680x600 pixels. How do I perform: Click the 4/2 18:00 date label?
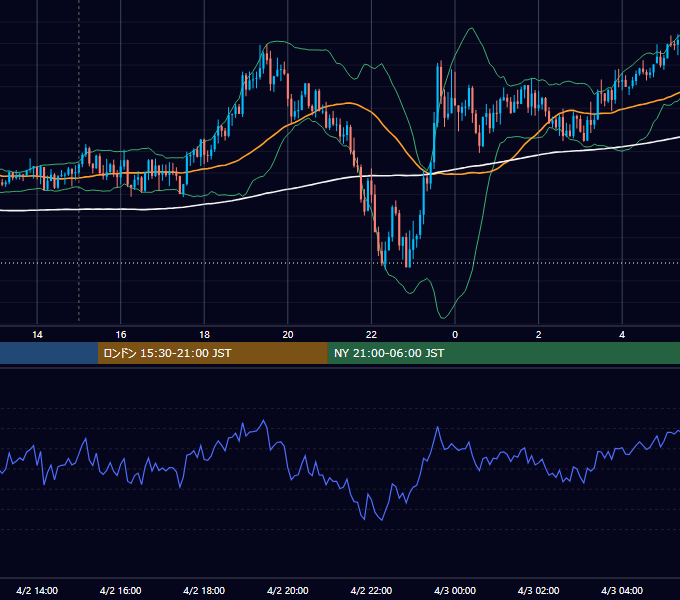204,590
